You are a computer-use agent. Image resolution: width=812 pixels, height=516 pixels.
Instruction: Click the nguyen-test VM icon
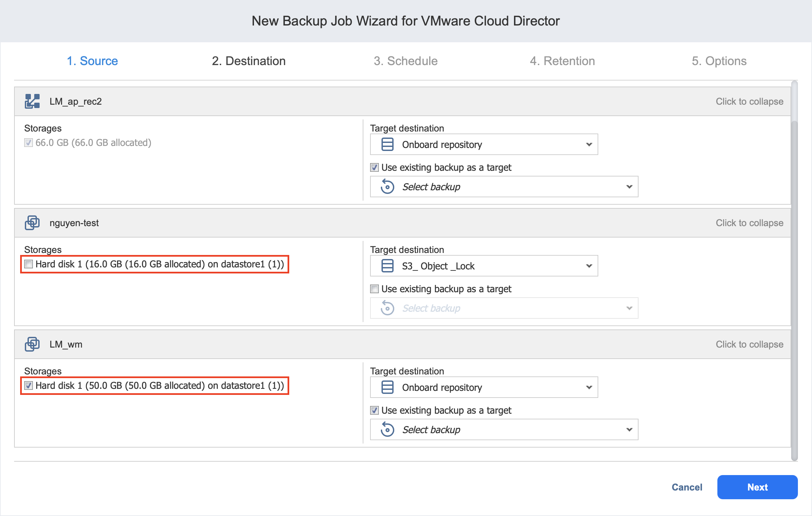coord(32,222)
